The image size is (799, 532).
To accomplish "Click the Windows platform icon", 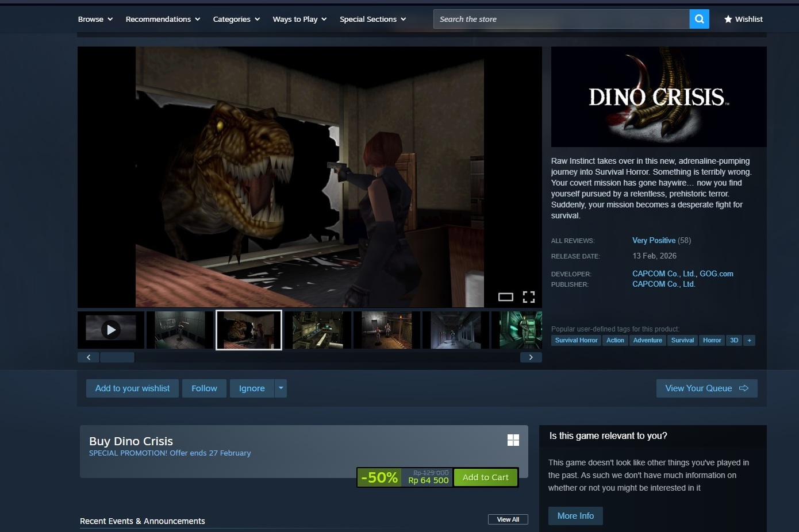I will pos(513,440).
